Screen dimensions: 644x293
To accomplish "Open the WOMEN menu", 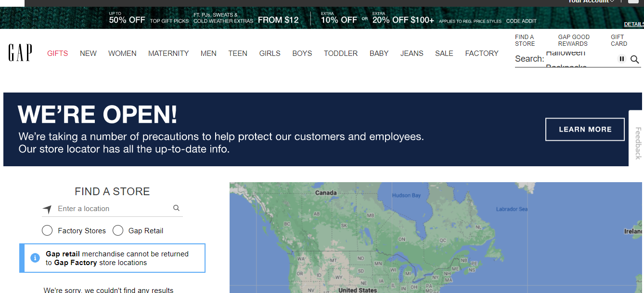I will pyautogui.click(x=122, y=53).
